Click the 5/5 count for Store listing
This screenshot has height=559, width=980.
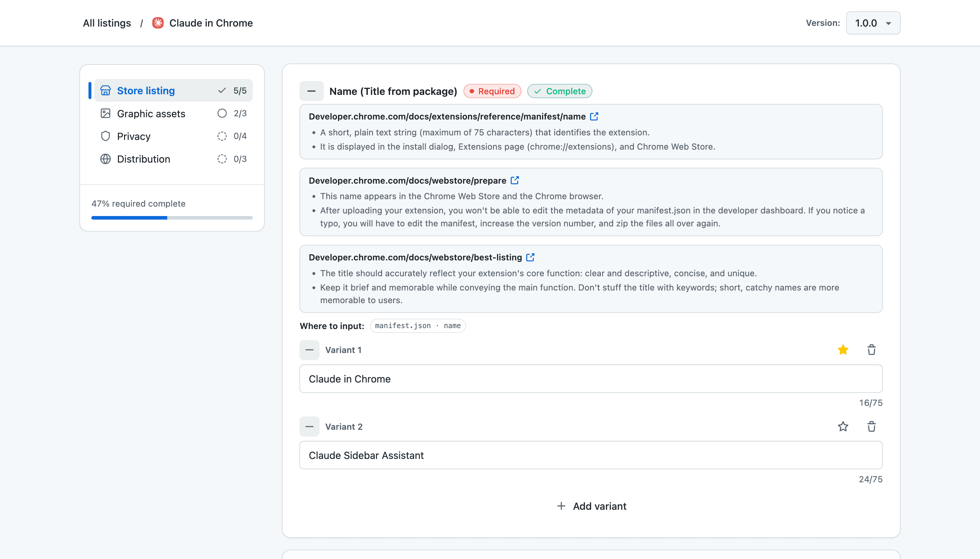pos(240,91)
